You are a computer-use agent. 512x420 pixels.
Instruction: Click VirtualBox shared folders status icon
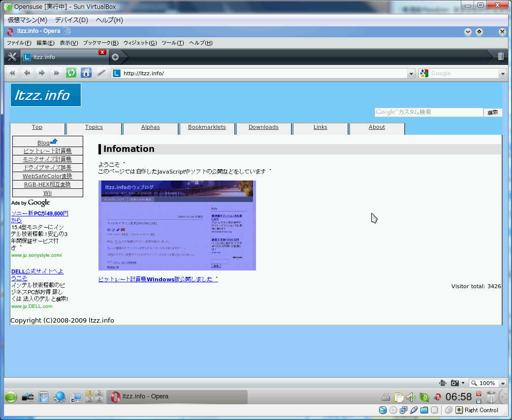[424, 410]
